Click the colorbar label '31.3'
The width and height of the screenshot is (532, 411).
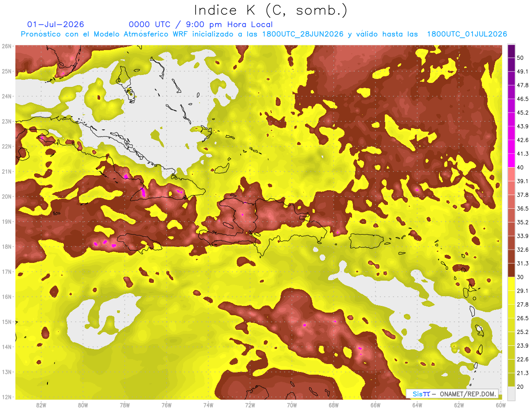tap(522, 263)
